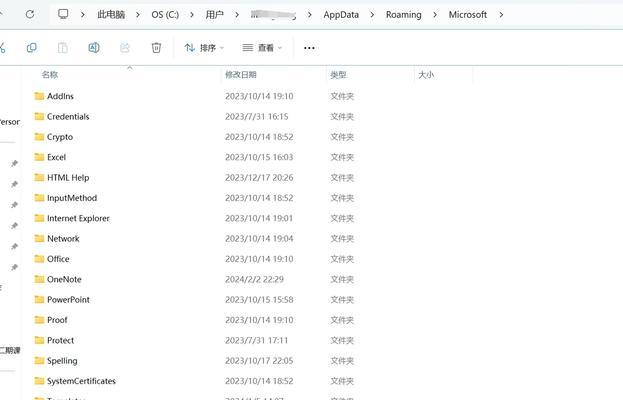
Task: Select the Excel folder icon
Action: (x=39, y=157)
